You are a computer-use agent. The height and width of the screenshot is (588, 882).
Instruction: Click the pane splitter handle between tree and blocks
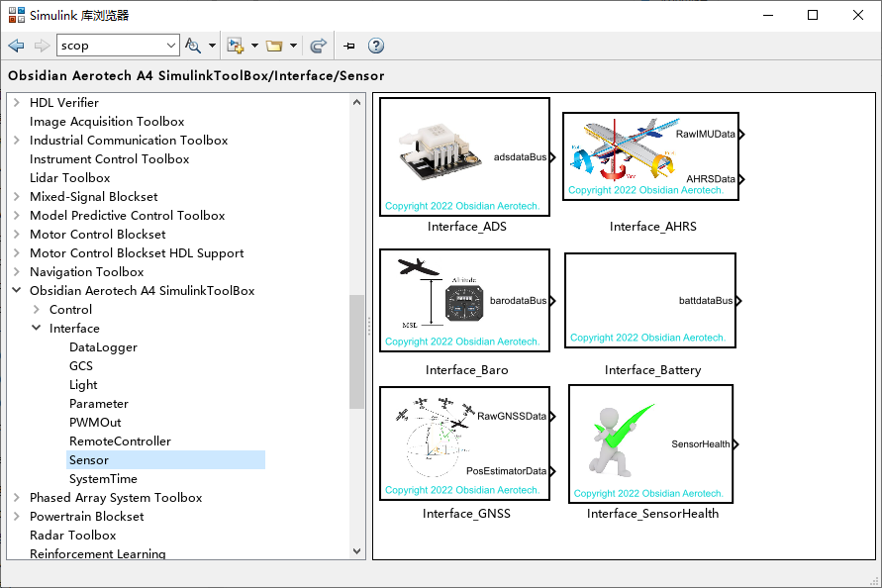click(369, 327)
